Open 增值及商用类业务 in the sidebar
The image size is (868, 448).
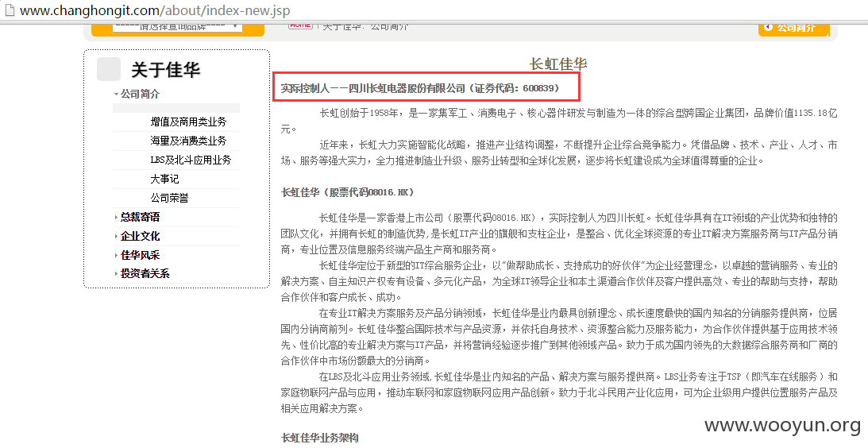click(188, 122)
